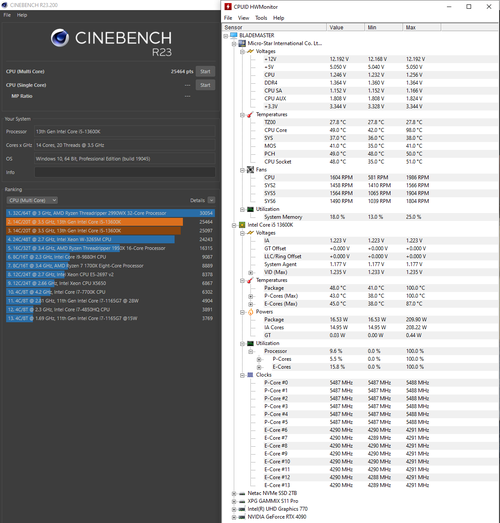Expand the E-Cores utilization entry
The height and width of the screenshot is (523, 500).
[259, 367]
